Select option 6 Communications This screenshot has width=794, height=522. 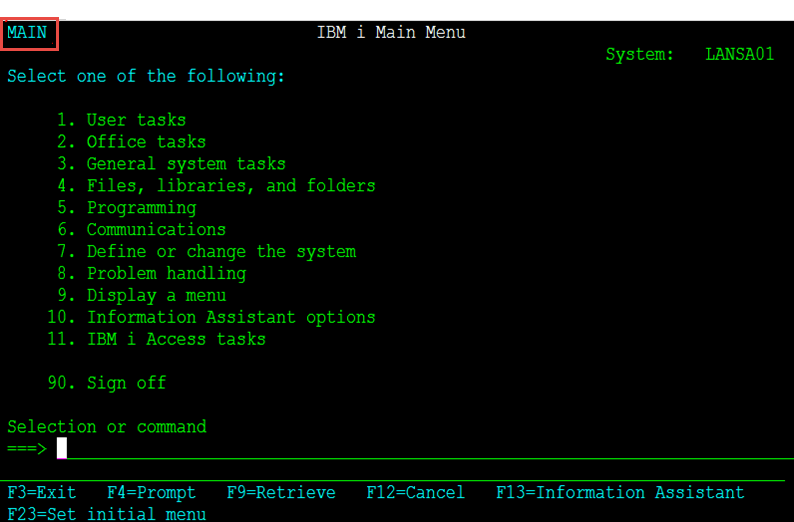[x=141, y=229]
